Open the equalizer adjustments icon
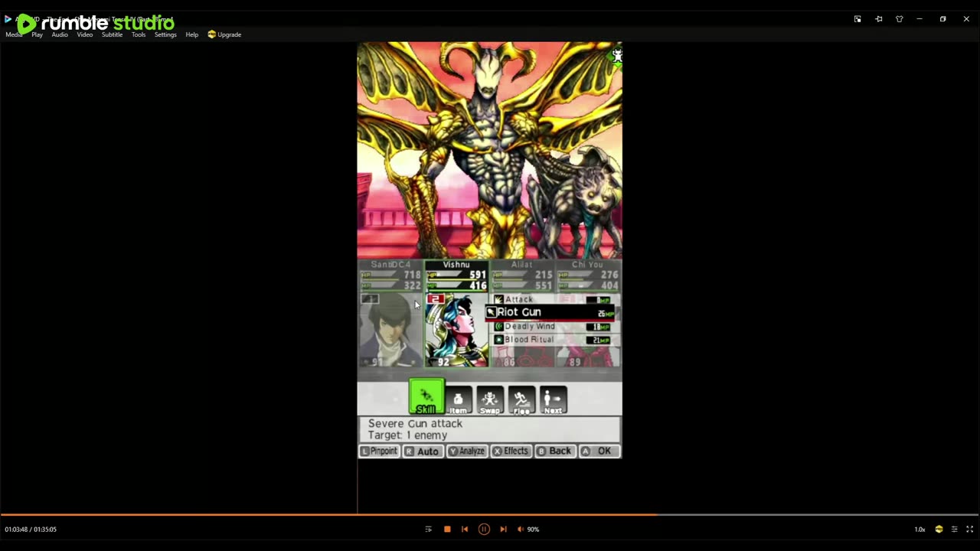980x551 pixels. (x=954, y=529)
